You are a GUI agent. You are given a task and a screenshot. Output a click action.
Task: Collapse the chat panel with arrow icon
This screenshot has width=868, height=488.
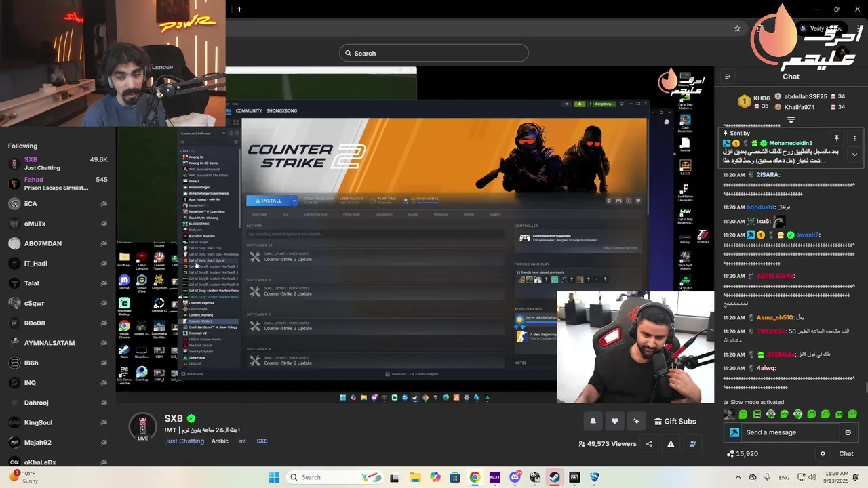[728, 77]
